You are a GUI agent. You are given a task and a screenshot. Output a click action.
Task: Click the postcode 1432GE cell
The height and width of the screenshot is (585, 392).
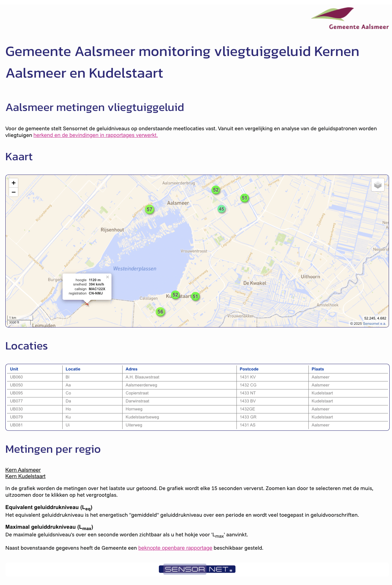click(272, 409)
